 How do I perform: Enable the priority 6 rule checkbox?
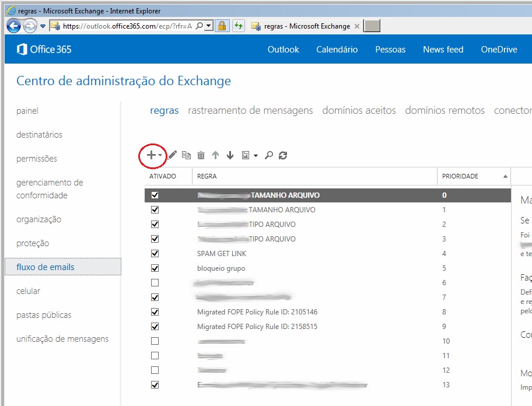[x=155, y=282]
